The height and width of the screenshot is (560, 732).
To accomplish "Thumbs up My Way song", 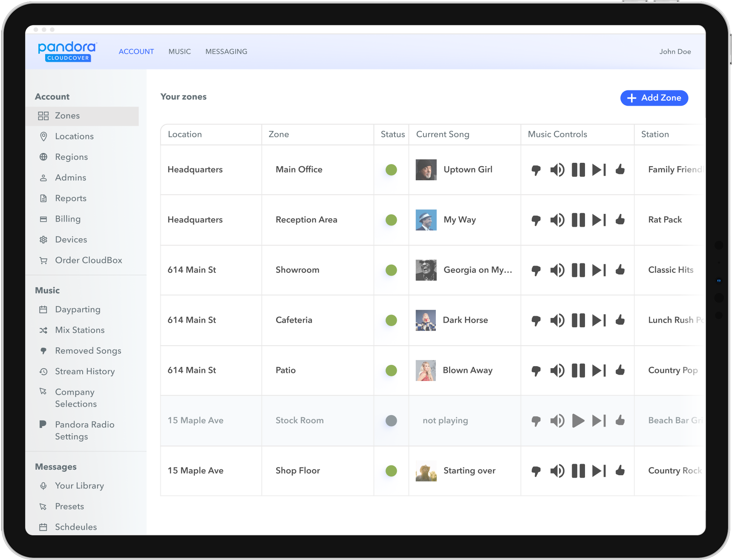I will tap(620, 219).
